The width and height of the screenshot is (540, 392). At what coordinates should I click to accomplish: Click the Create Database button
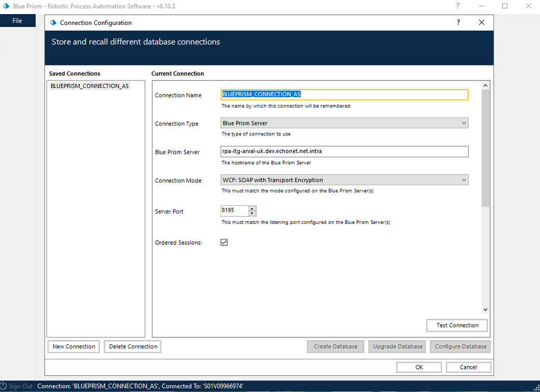(x=336, y=347)
